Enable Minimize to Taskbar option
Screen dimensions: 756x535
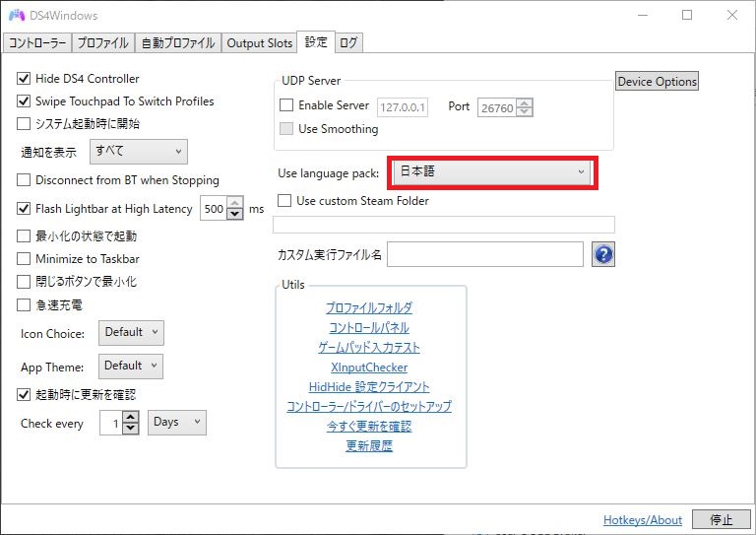click(x=25, y=259)
